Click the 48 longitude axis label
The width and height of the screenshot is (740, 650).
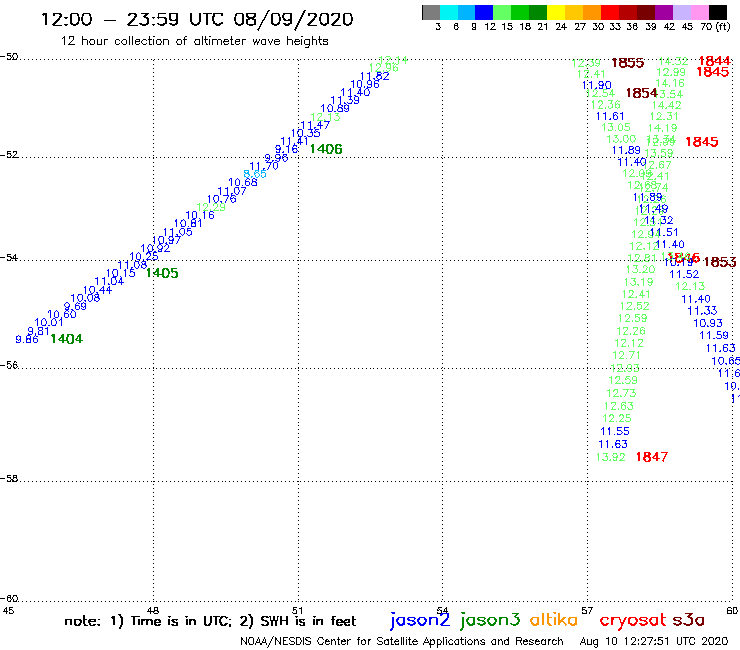click(x=153, y=610)
